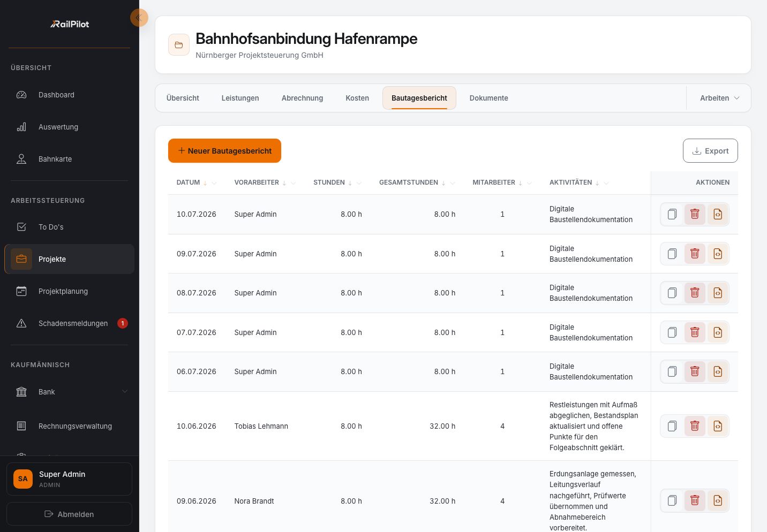Copy the 07.07.2026 report
767x532 pixels.
pos(672,332)
